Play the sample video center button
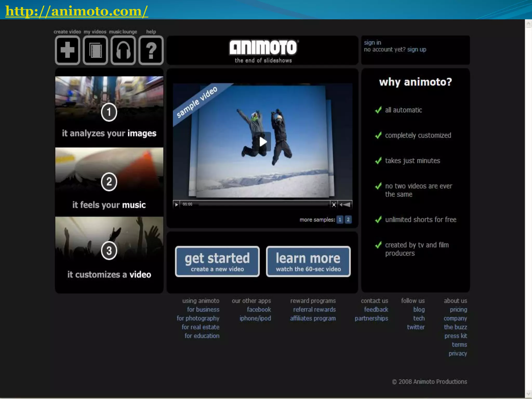The width and height of the screenshot is (532, 399). click(x=263, y=142)
